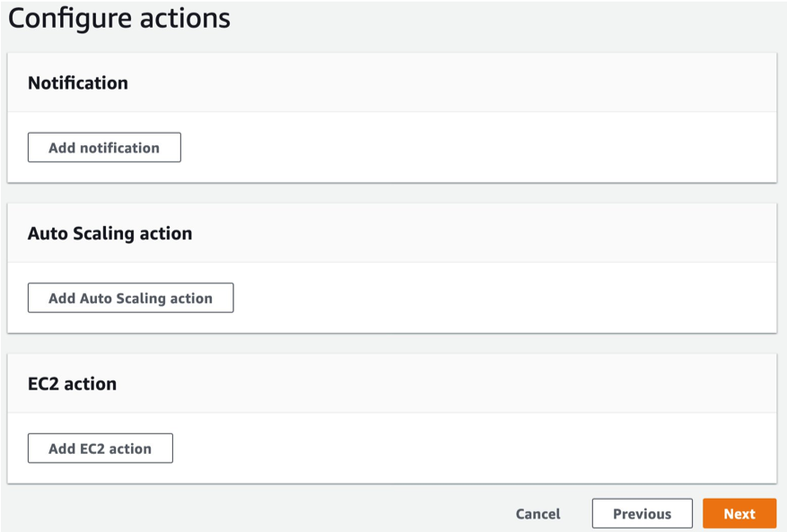Abort setup via the Cancel link
The image size is (787, 532).
pyautogui.click(x=537, y=513)
